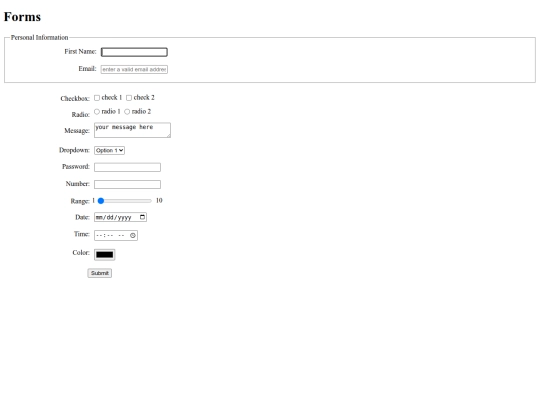The height and width of the screenshot is (405, 540).
Task: Click the Dropdown label
Action: click(74, 150)
